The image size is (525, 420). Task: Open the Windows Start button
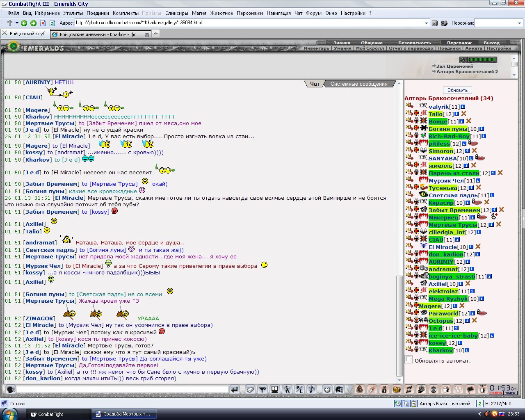pos(10,414)
